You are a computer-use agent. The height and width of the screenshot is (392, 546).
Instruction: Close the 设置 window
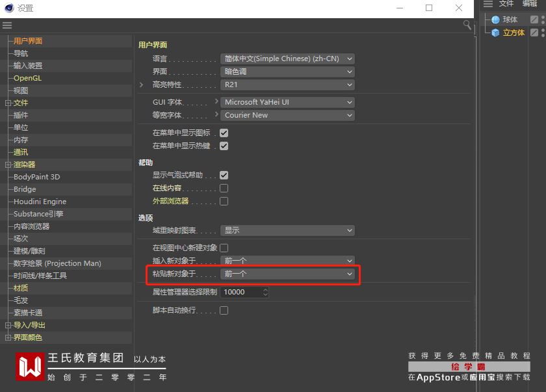459,8
